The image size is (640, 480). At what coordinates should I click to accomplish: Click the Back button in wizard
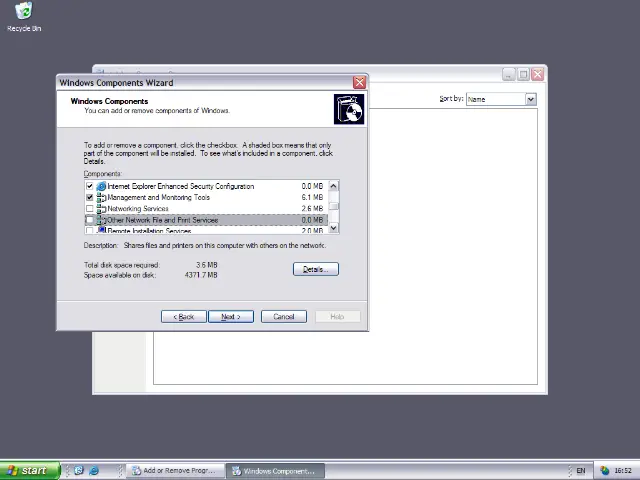(184, 317)
